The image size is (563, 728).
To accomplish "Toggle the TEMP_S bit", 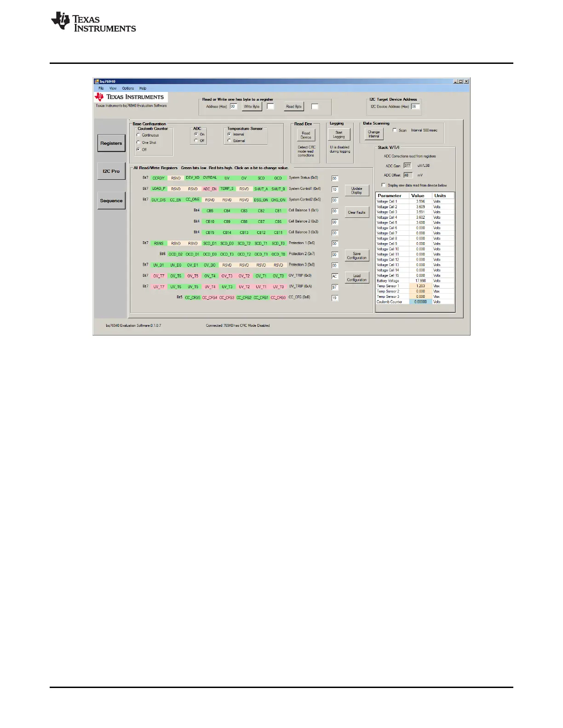I will 227,188.
